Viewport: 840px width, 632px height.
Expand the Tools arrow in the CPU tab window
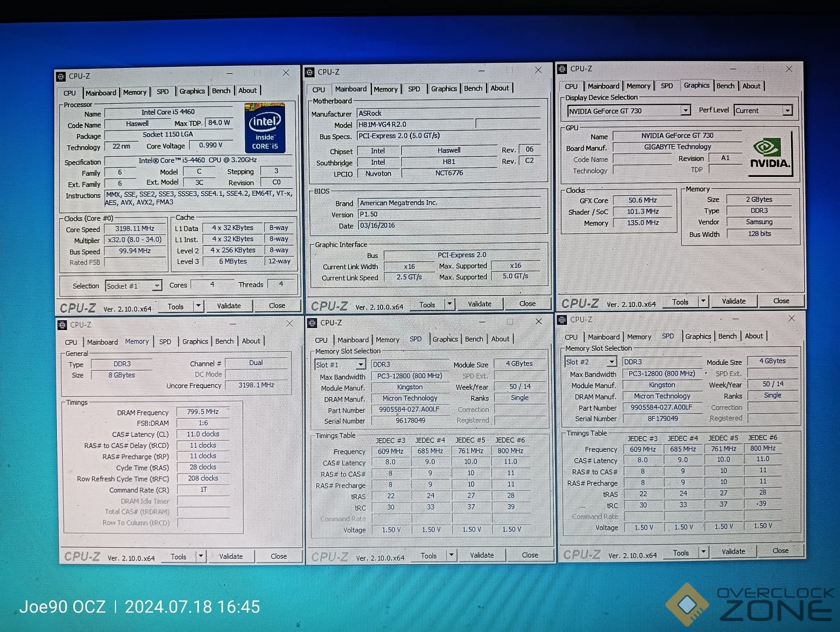tap(198, 306)
